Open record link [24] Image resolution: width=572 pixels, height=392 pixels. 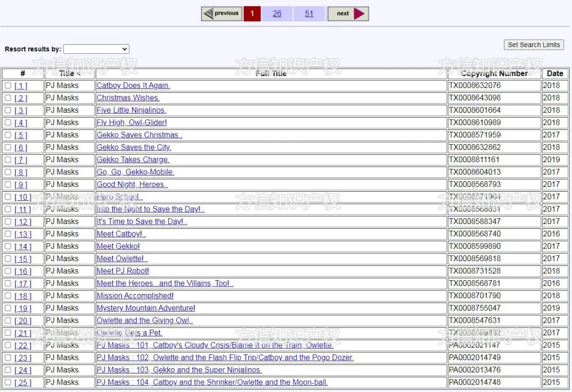point(23,370)
